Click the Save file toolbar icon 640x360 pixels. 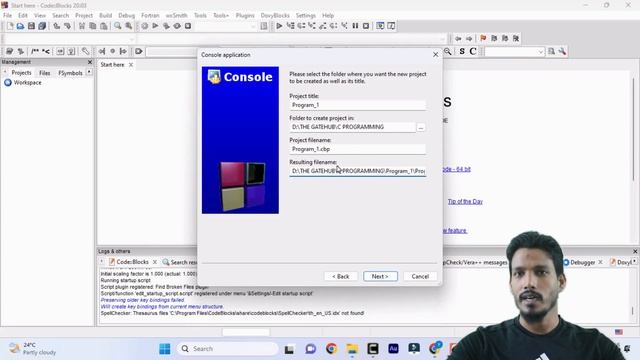click(x=31, y=26)
